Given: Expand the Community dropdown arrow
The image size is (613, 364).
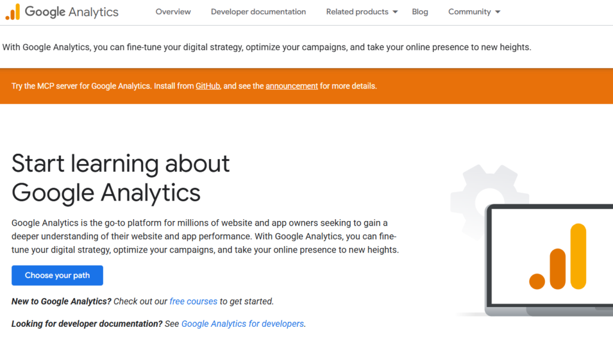Looking at the screenshot, I should click(x=497, y=12).
